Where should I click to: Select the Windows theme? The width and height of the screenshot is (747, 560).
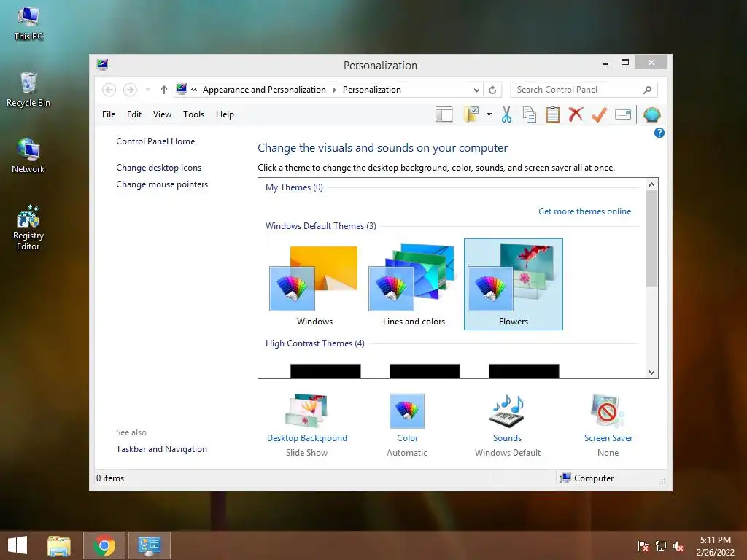point(315,285)
